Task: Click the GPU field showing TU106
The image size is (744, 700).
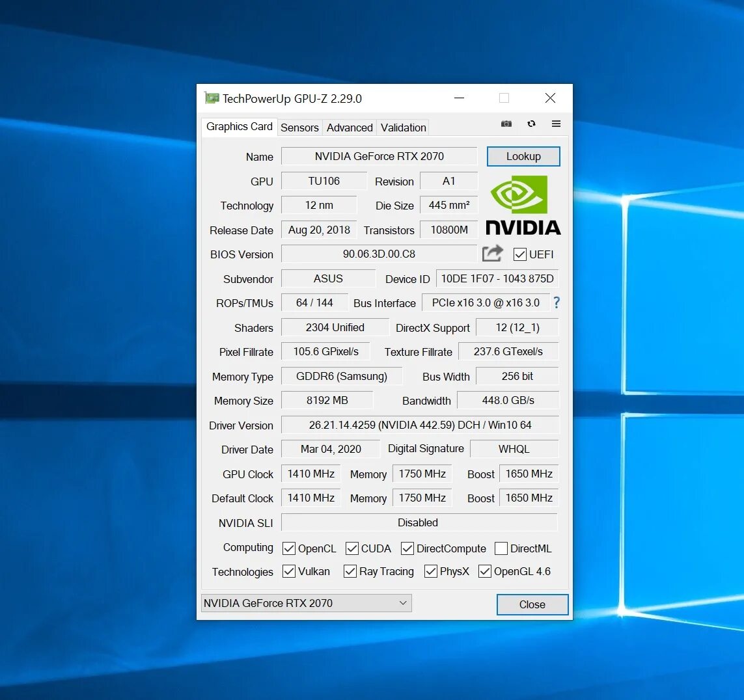Action: pos(324,181)
